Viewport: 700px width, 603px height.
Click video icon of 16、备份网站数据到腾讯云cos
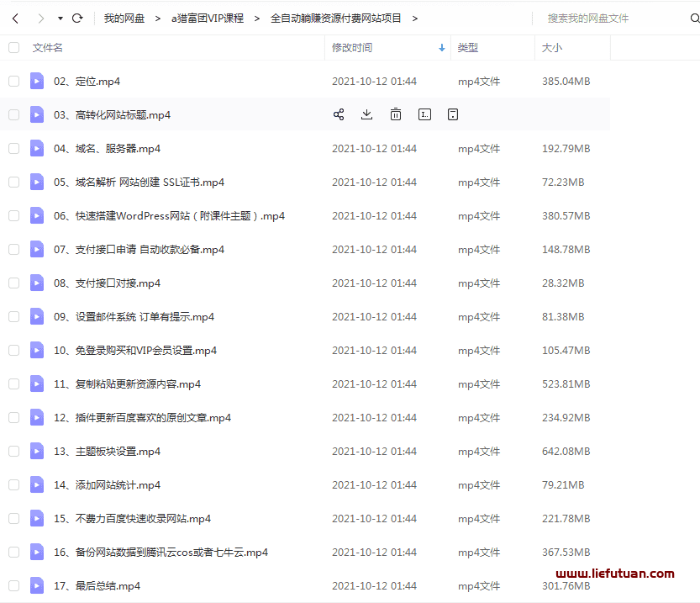(x=37, y=552)
